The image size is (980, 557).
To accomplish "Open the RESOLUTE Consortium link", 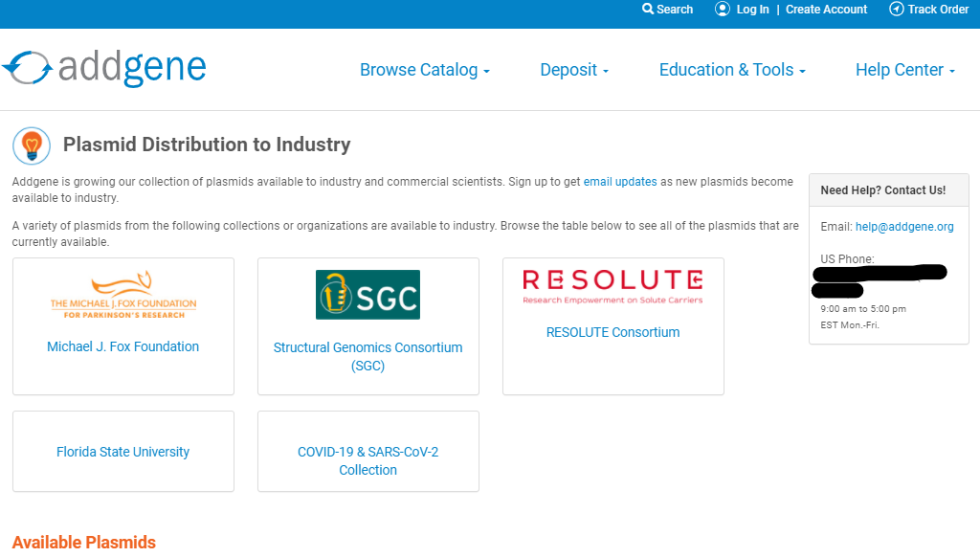I will (613, 332).
